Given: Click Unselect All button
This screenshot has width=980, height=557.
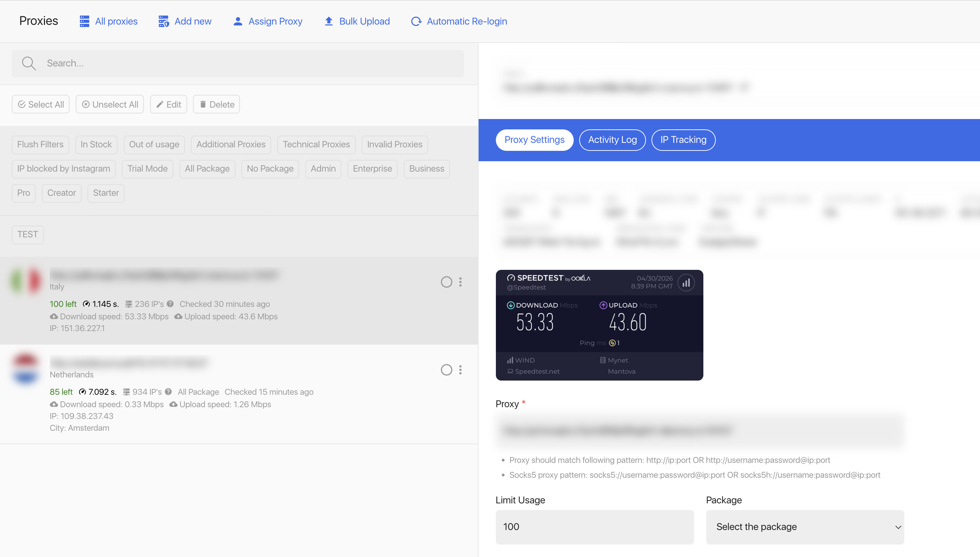Looking at the screenshot, I should click(x=110, y=104).
